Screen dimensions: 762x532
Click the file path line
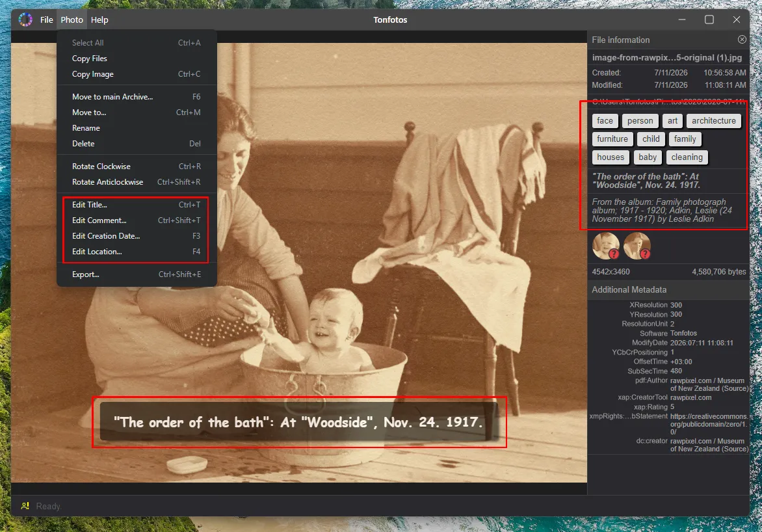[x=668, y=101]
